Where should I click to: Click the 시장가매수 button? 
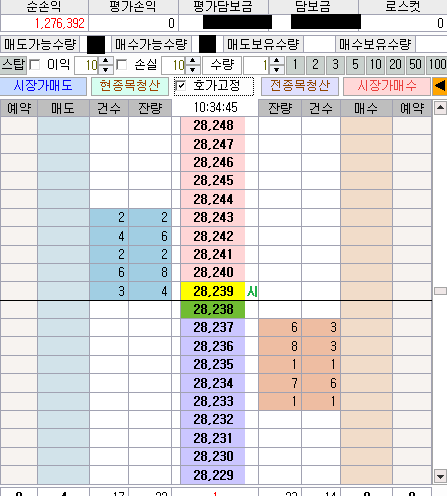point(387,86)
